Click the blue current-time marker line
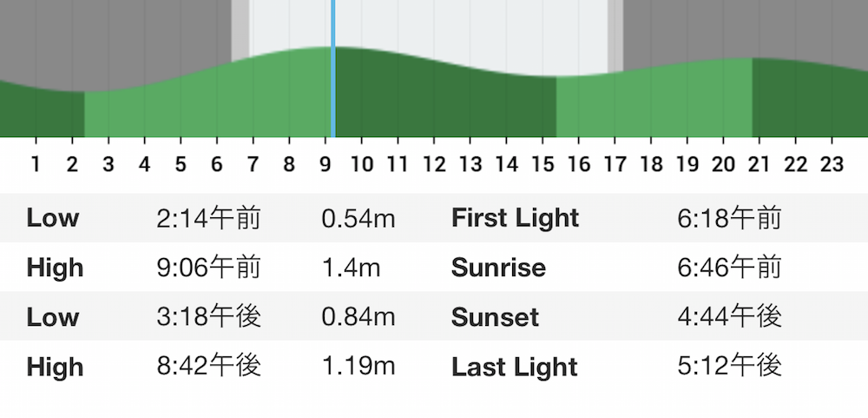The width and height of the screenshot is (868, 418). point(332,69)
